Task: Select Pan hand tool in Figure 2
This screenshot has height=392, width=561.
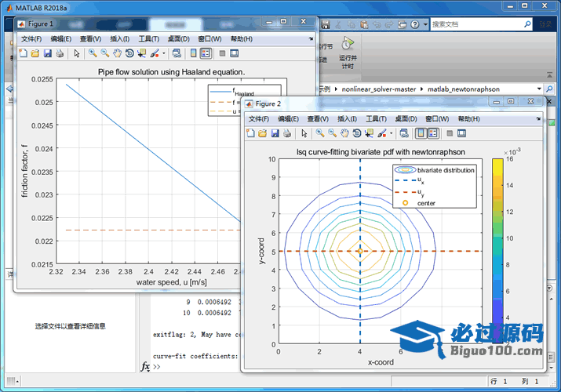Action: (x=344, y=133)
